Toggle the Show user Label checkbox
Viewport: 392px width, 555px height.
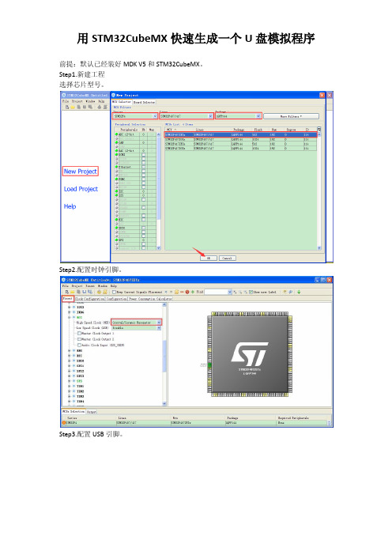coord(251,292)
